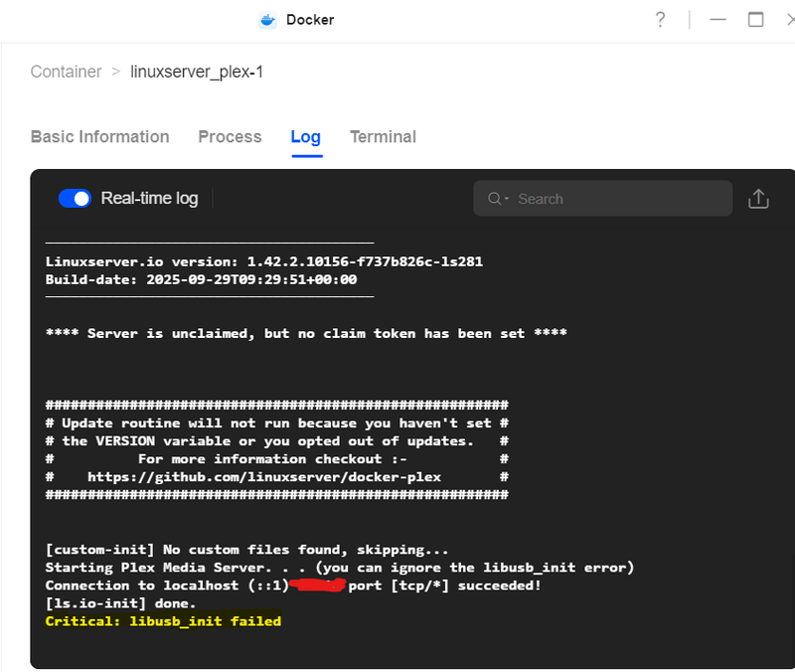The width and height of the screenshot is (795, 672).
Task: Maximize the Docker window
Action: (755, 20)
